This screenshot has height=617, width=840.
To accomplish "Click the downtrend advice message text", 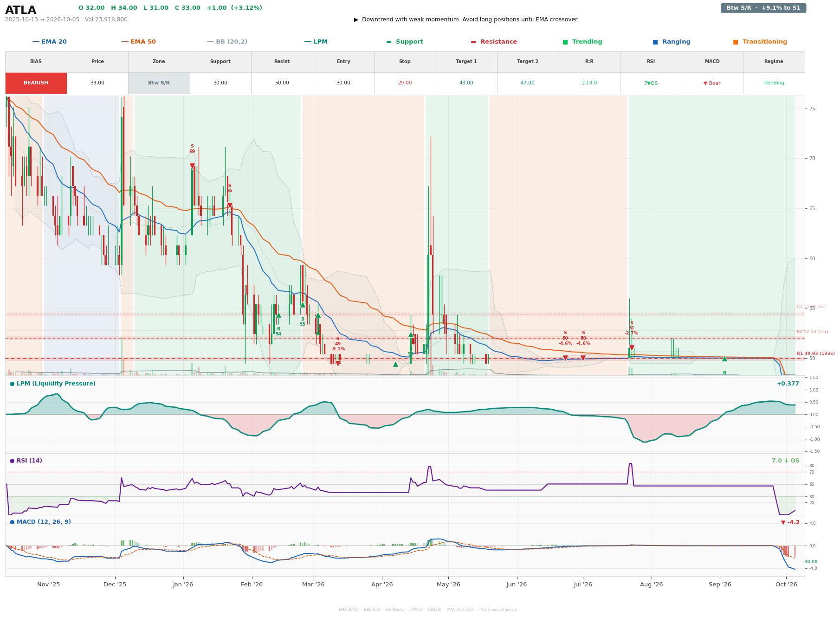I will tap(466, 19).
